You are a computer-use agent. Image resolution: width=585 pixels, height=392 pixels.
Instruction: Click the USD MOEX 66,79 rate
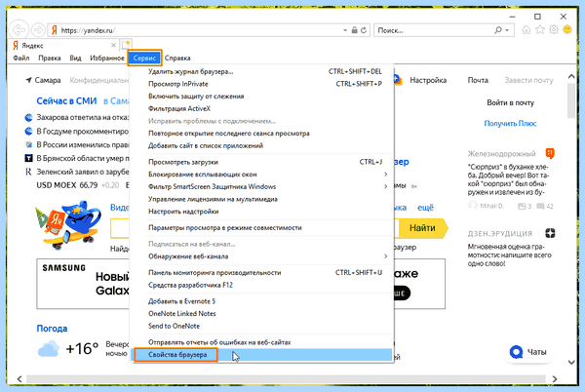(67, 185)
